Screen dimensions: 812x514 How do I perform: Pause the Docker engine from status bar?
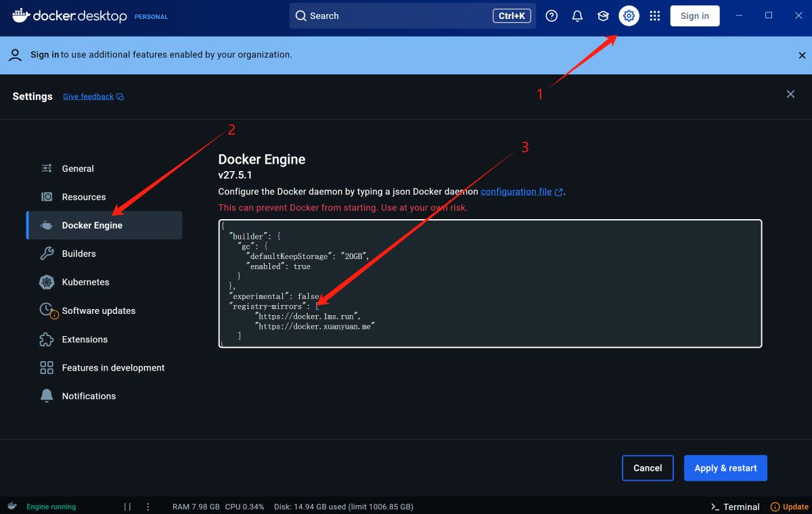coord(127,507)
